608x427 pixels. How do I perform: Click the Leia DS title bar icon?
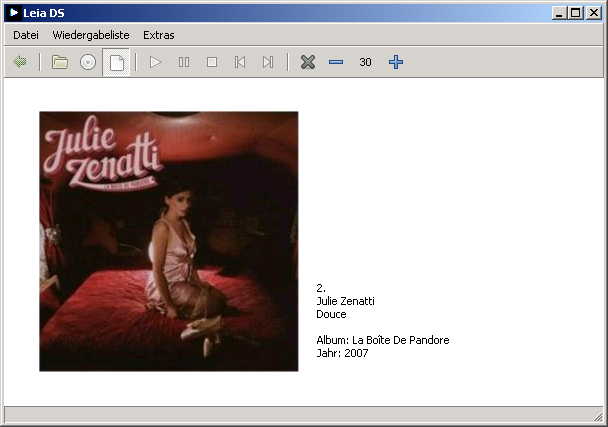[x=14, y=12]
